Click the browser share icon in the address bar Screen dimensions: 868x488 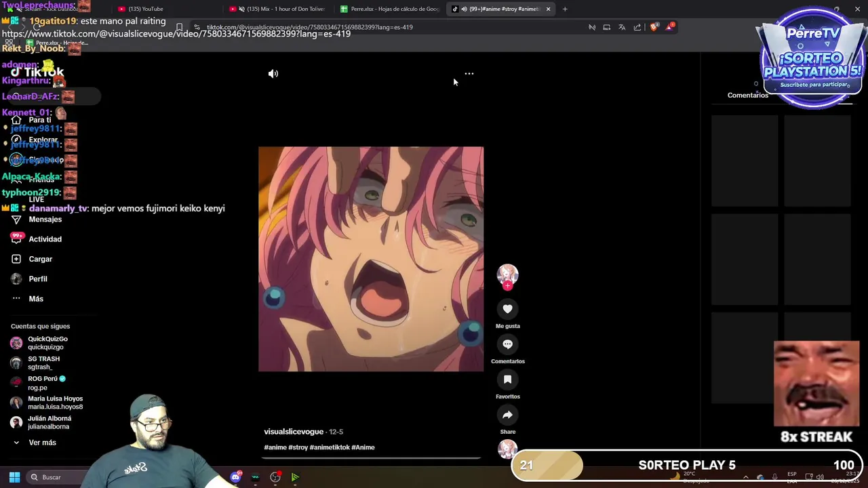[637, 27]
